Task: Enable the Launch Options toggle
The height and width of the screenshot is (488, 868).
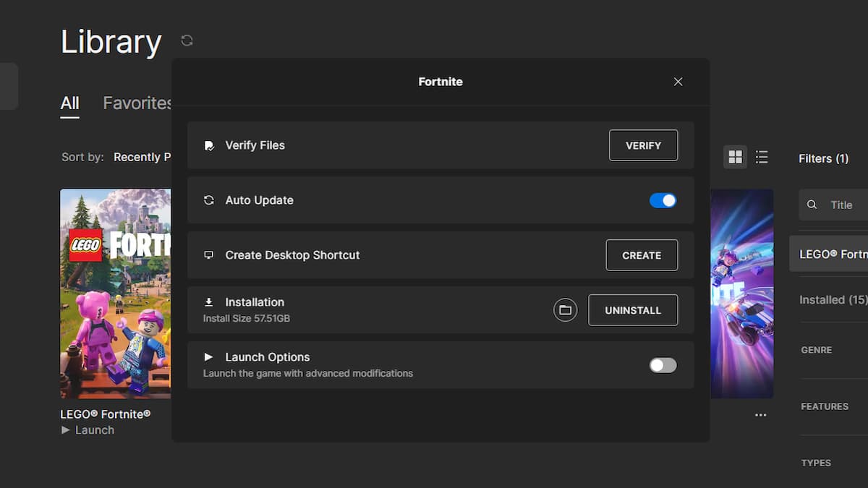Action: pyautogui.click(x=663, y=365)
